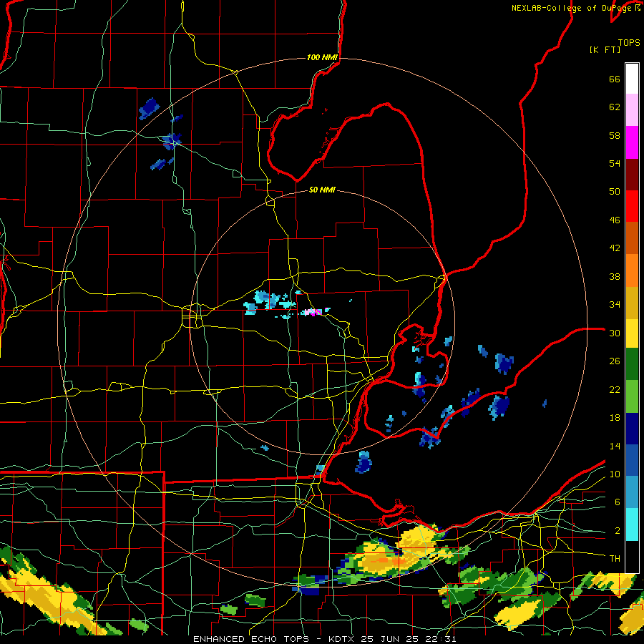
Task: Select the bright red legend swatch
Action: (632, 206)
